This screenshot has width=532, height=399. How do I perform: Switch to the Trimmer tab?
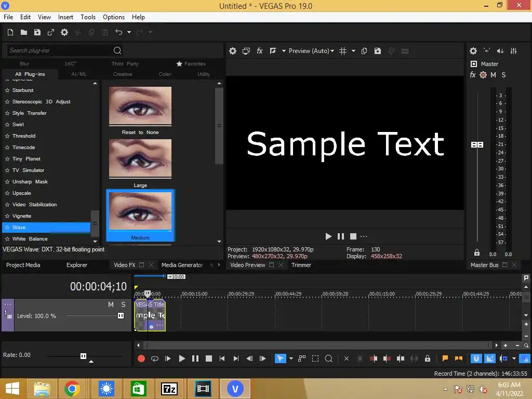pyautogui.click(x=301, y=265)
